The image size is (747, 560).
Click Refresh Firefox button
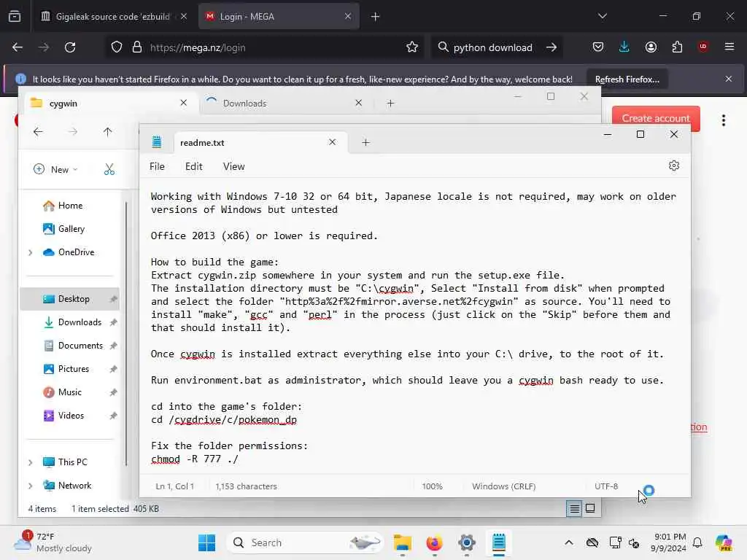tap(627, 79)
